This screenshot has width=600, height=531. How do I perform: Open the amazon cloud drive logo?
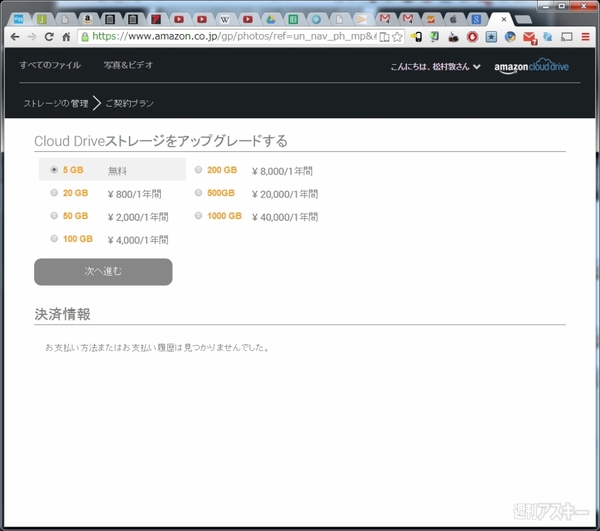click(x=531, y=66)
